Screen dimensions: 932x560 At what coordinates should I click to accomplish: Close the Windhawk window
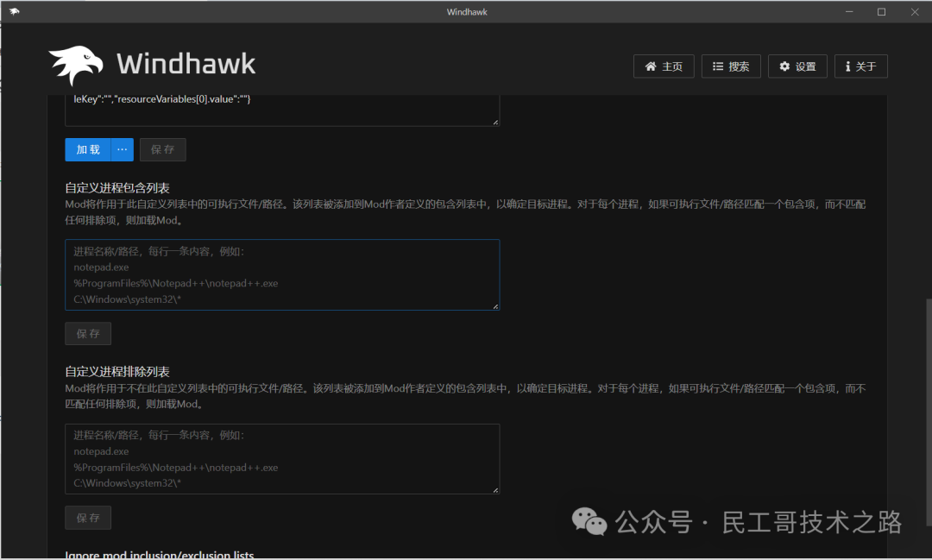(915, 12)
